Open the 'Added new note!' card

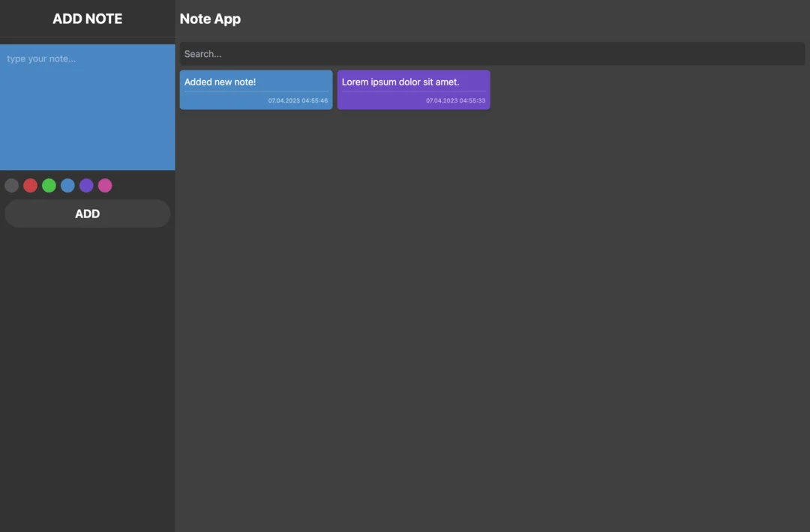(x=256, y=90)
